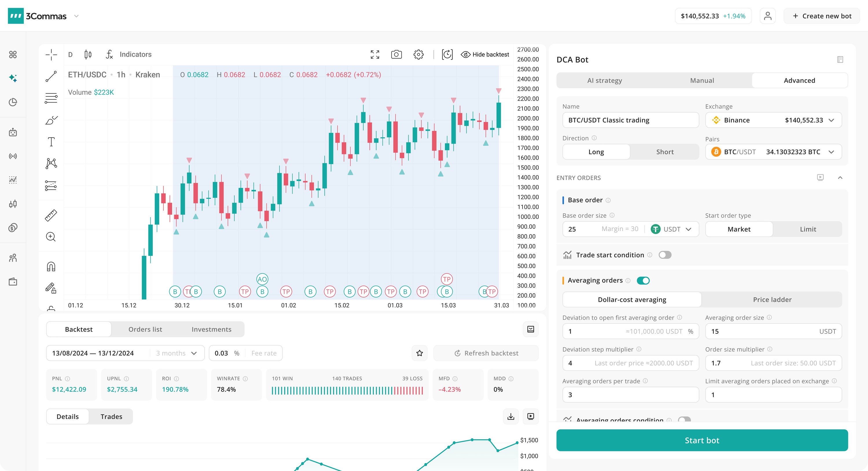Open the candlestick chart type selector
Screen dimensions: 868x471
[x=88, y=55]
